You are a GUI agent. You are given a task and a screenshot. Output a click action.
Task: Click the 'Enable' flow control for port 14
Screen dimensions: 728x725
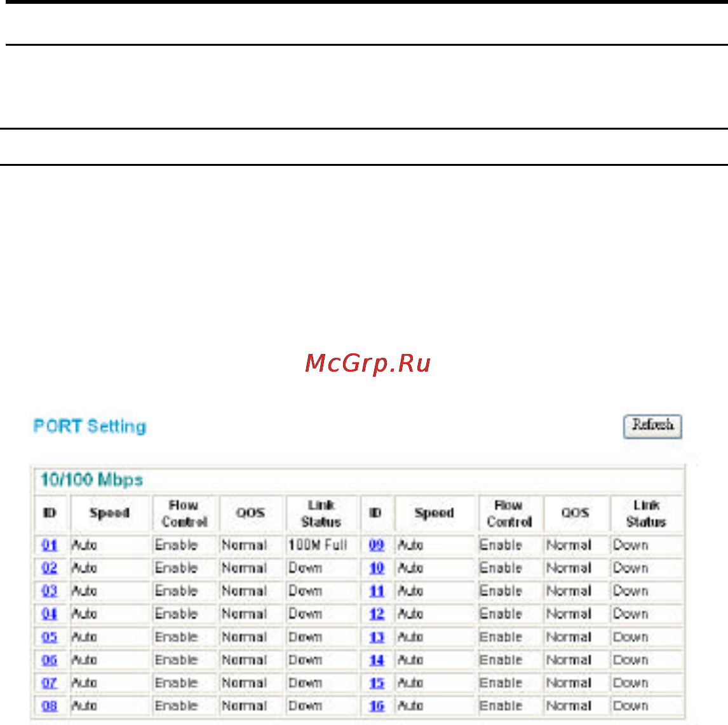click(x=501, y=660)
